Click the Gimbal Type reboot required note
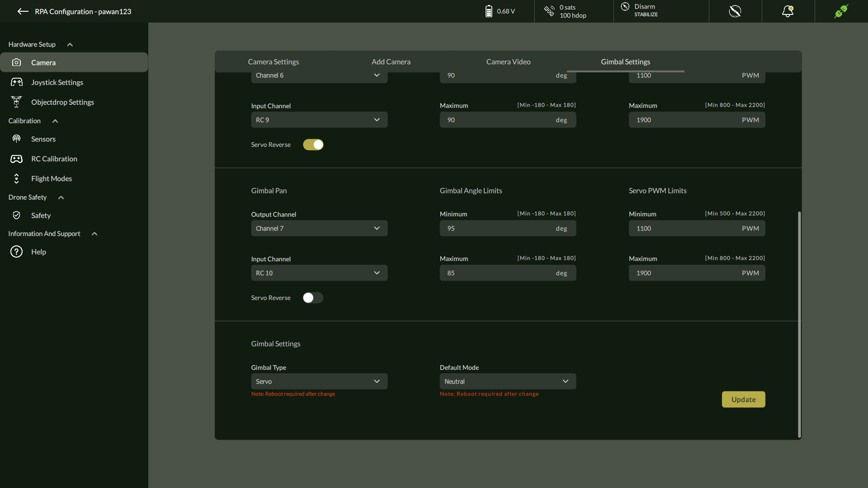868x488 pixels. click(x=293, y=394)
